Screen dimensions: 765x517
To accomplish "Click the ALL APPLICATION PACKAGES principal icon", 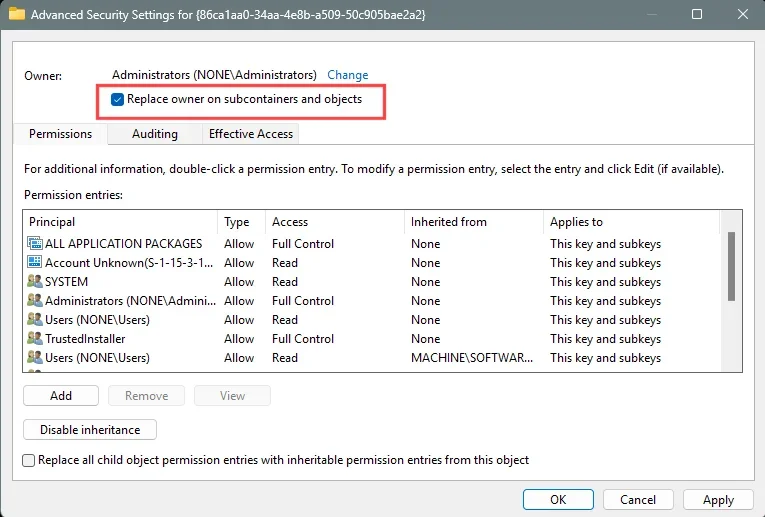I will point(35,243).
